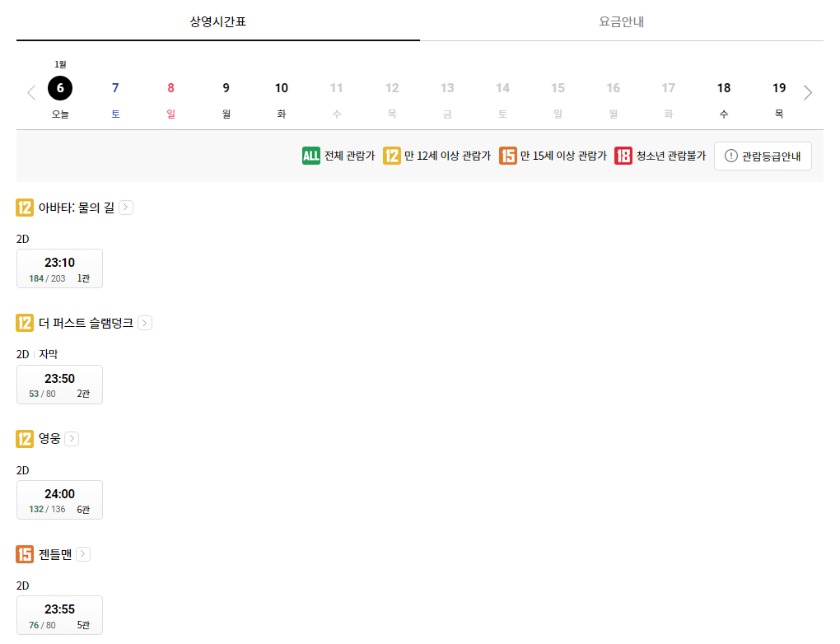Select Saturday the 7th
The image size is (840, 644).
coord(115,99)
